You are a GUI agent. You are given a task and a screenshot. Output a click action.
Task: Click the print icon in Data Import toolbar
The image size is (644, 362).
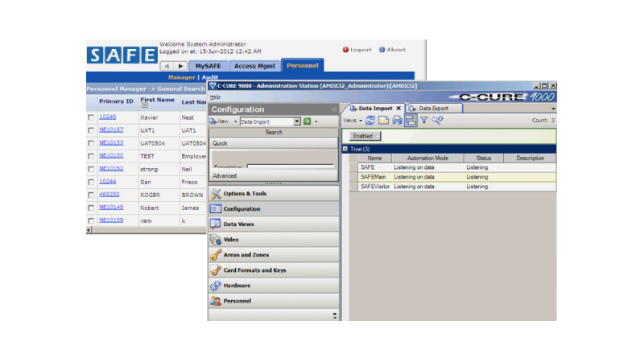pos(397,121)
